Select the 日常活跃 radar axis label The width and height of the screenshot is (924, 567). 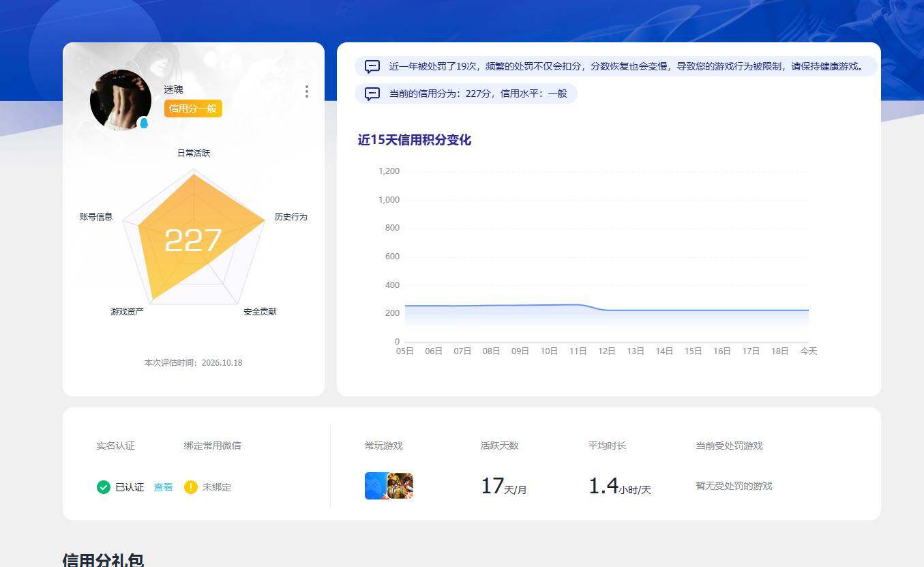click(194, 154)
